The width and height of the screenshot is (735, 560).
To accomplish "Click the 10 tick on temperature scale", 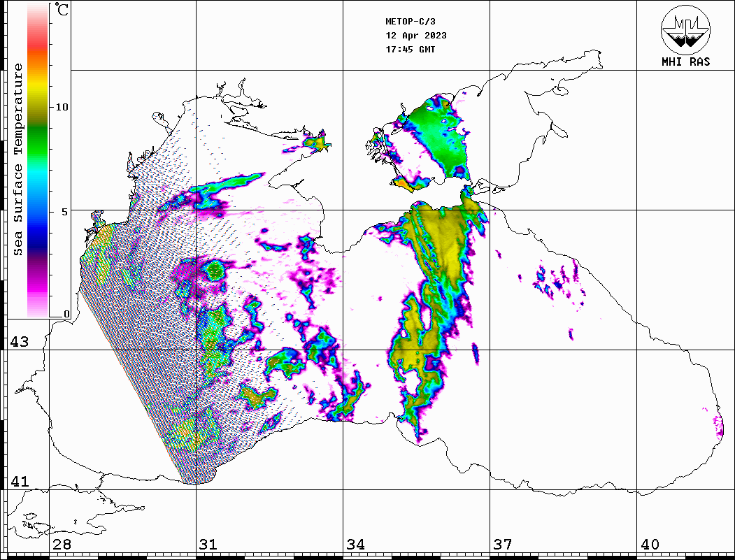I will coord(62,107).
